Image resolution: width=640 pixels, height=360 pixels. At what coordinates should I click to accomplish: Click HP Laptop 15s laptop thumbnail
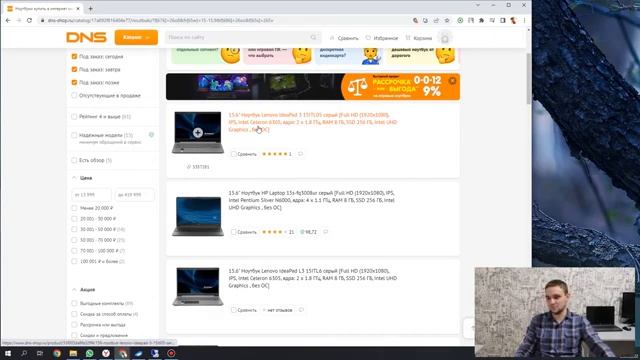pos(198,216)
